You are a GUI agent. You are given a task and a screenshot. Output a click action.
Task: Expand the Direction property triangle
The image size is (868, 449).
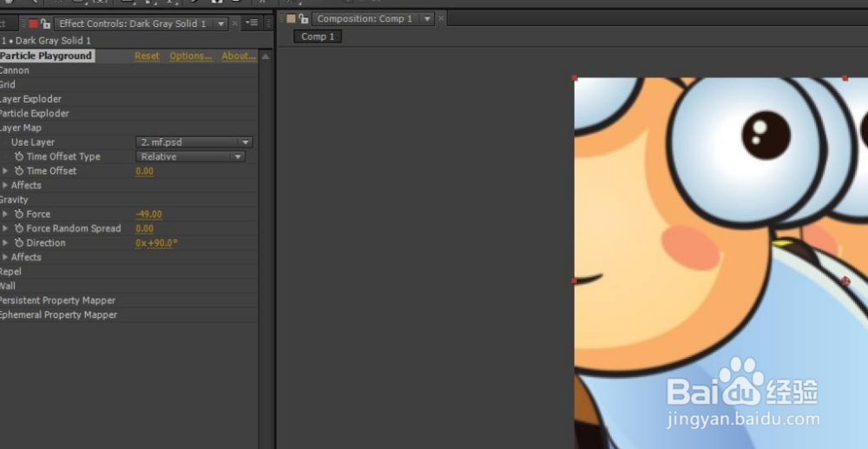click(x=5, y=243)
